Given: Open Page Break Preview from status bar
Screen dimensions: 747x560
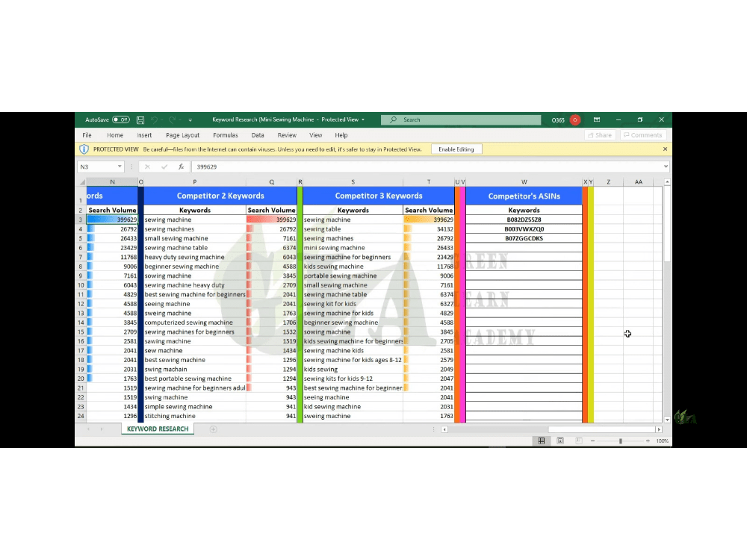Looking at the screenshot, I should pyautogui.click(x=577, y=441).
